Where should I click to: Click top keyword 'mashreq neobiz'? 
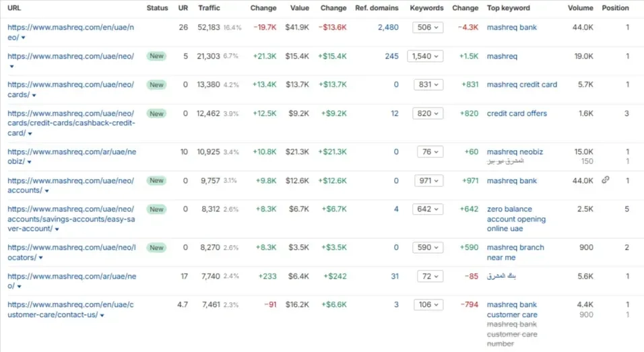pos(515,152)
